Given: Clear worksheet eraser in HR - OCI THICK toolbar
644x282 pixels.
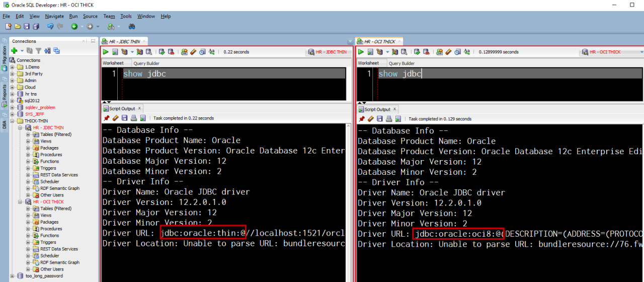Looking at the screenshot, I should point(448,52).
